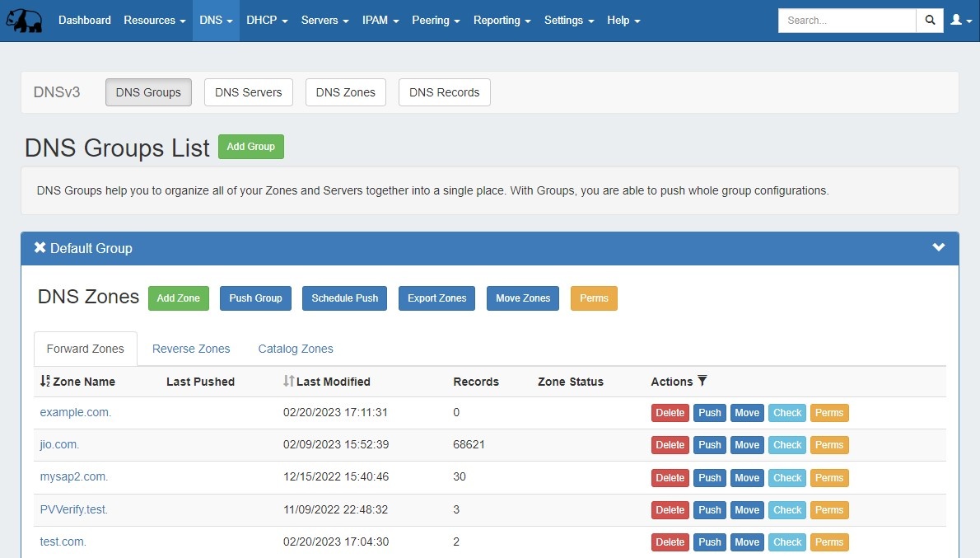Click the Add Zone button
This screenshot has height=558, width=980.
(x=178, y=298)
